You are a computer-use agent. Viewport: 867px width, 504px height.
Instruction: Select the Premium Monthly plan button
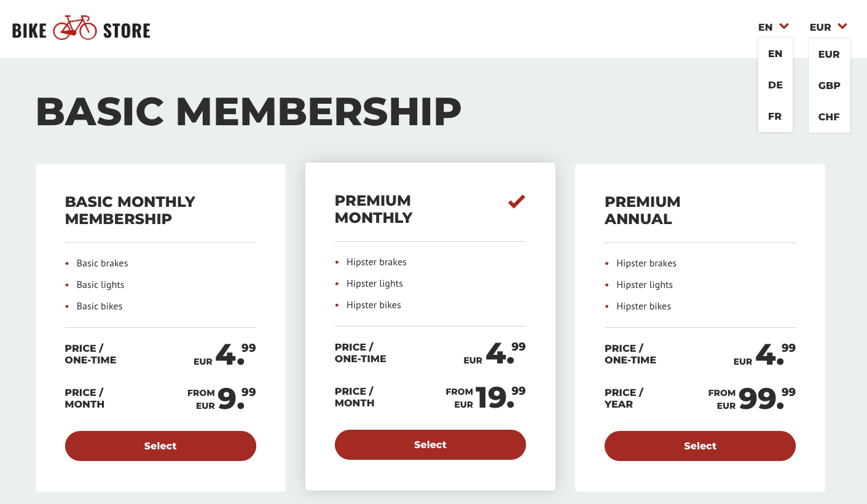(x=430, y=444)
